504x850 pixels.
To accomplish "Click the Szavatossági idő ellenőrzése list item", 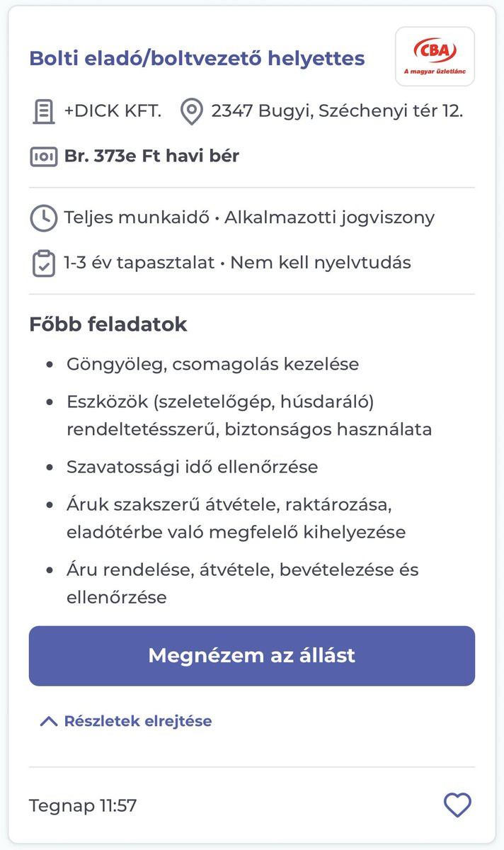I will (x=192, y=467).
